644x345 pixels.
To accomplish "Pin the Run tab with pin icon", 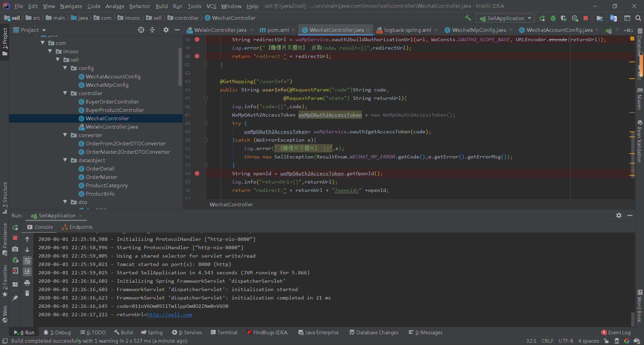I will (15, 298).
